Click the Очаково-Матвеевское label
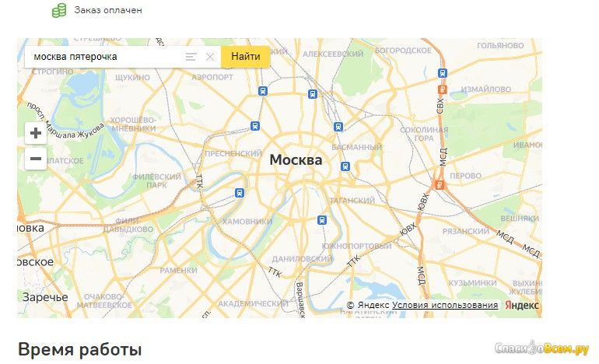The image size is (599, 364). (x=104, y=301)
